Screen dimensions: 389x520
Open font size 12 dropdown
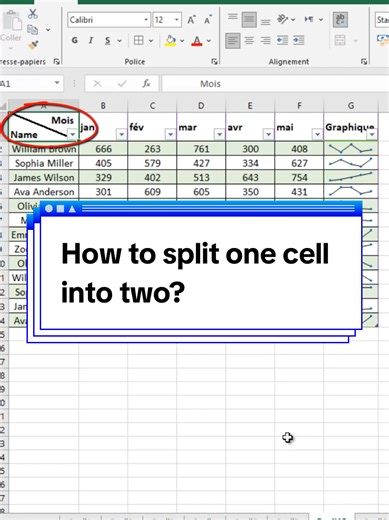(177, 20)
